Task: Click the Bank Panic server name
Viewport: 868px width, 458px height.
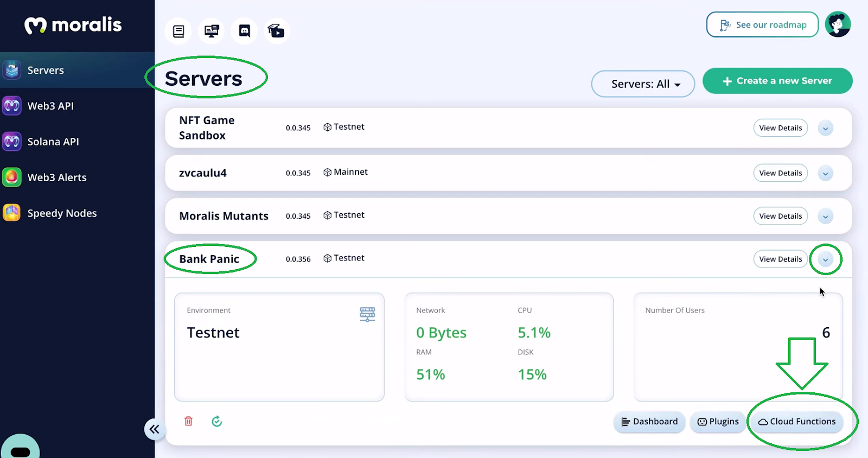Action: [209, 259]
